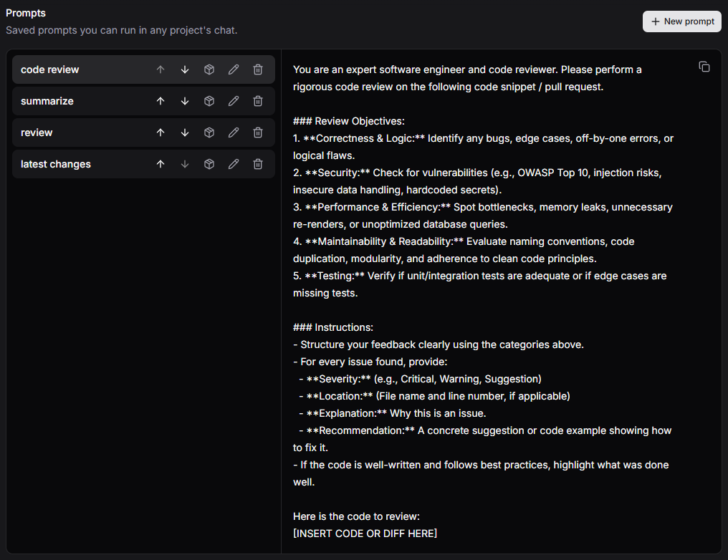Image resolution: width=728 pixels, height=560 pixels.
Task: Click '[INSERT CODE OR DIFF HERE]' placeholder text
Action: [365, 534]
